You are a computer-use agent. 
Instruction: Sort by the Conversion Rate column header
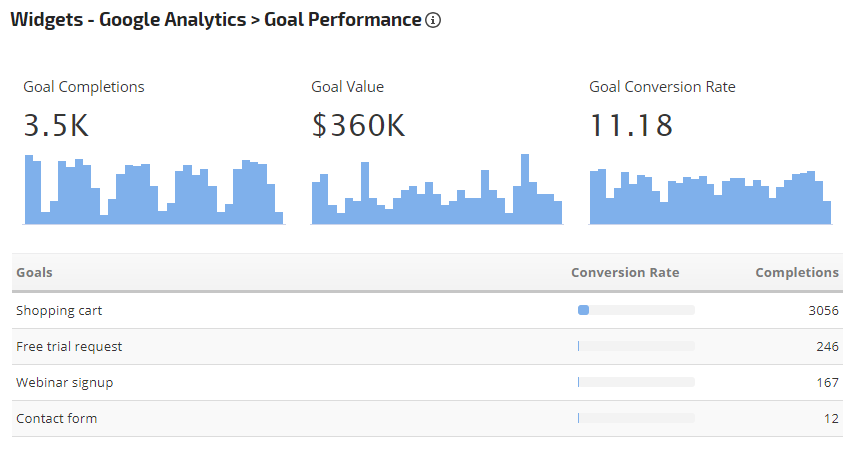[625, 272]
